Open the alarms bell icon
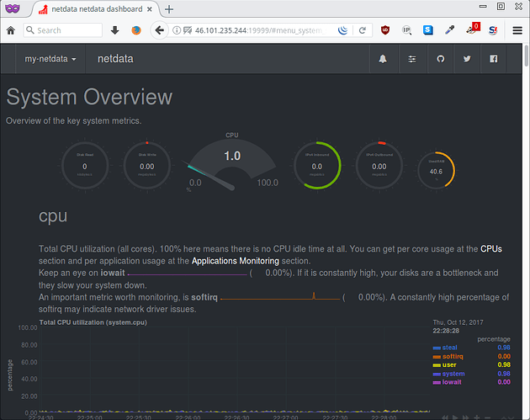530x420 pixels. pyautogui.click(x=384, y=60)
